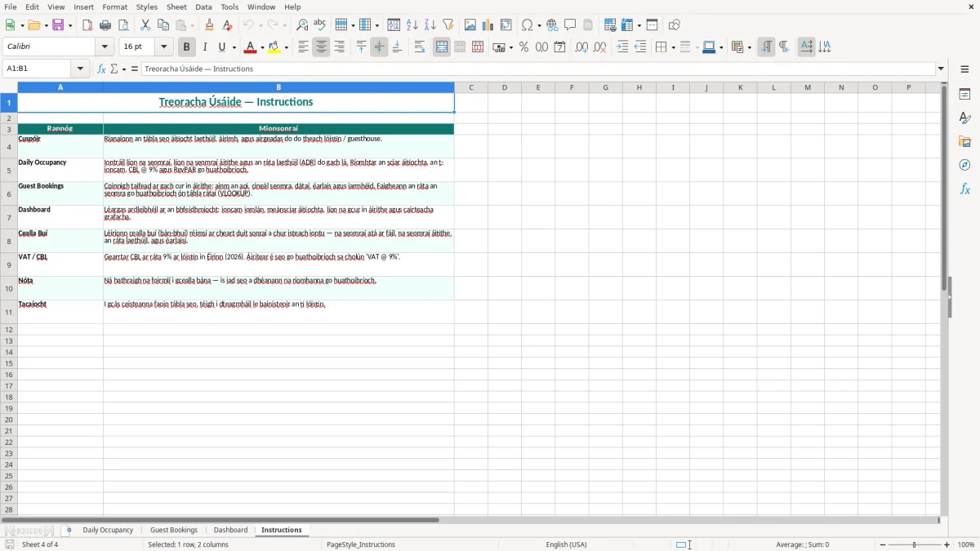Format as Percent icon
Viewport: 980px width, 551px height.
tap(523, 47)
